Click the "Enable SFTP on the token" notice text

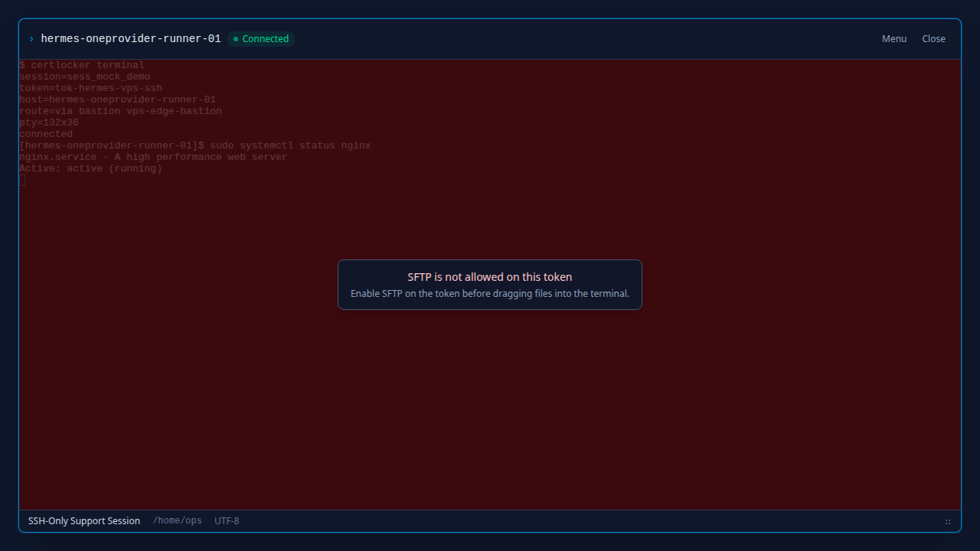490,294
